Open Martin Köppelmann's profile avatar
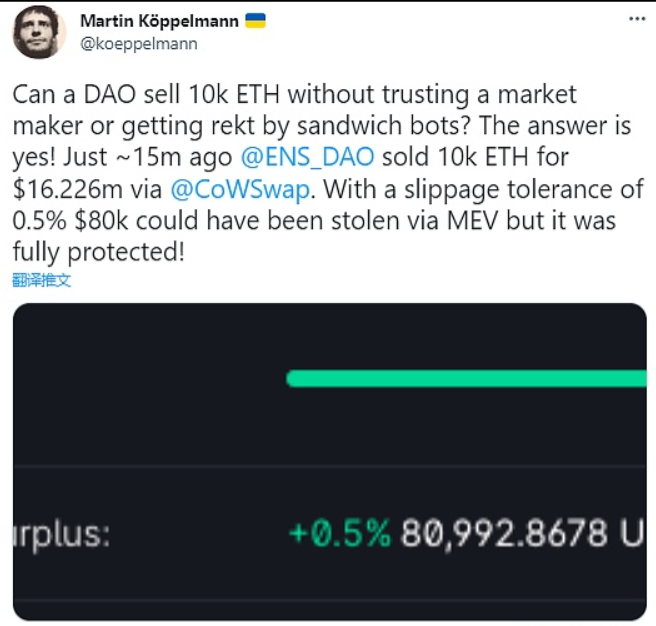This screenshot has width=656, height=626. point(39,34)
